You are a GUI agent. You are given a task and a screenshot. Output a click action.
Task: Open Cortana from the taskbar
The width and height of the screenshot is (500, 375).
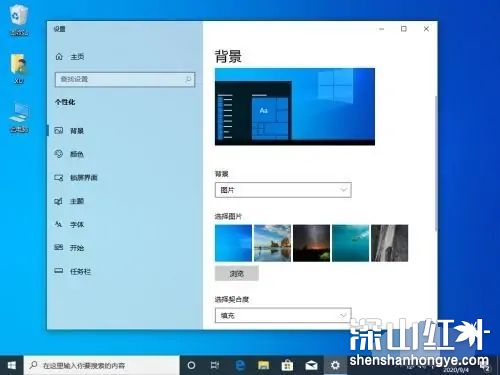pos(191,365)
